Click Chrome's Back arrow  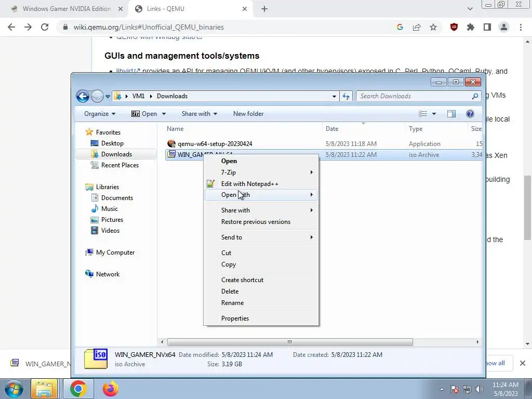tap(11, 27)
